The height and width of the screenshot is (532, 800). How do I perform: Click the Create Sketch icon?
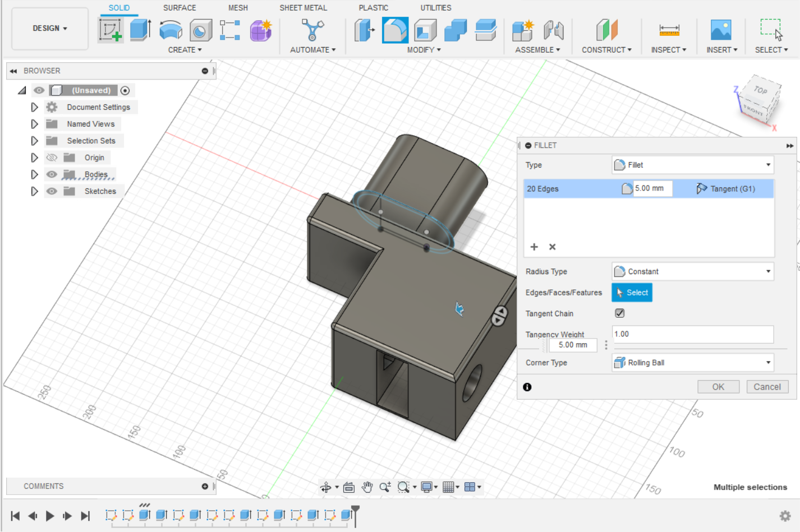pos(110,30)
